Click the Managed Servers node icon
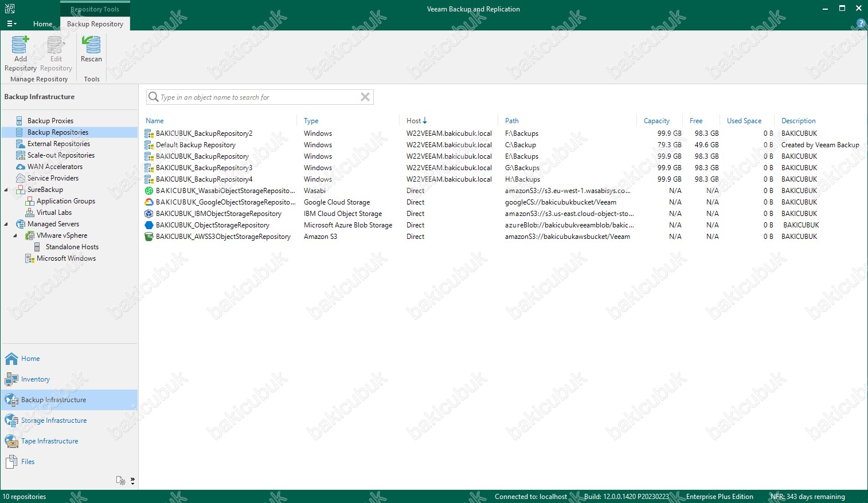Image resolution: width=868 pixels, height=503 pixels. pyautogui.click(x=21, y=224)
